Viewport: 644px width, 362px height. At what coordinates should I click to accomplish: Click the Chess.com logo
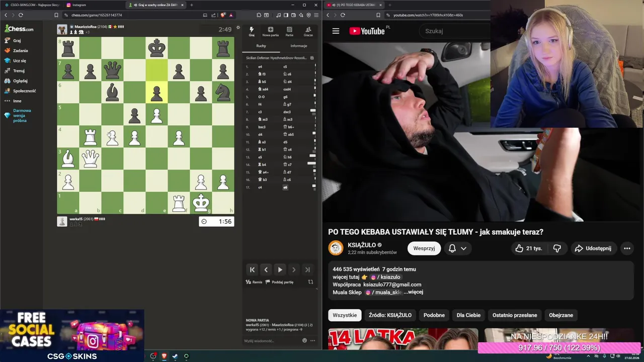point(19,29)
